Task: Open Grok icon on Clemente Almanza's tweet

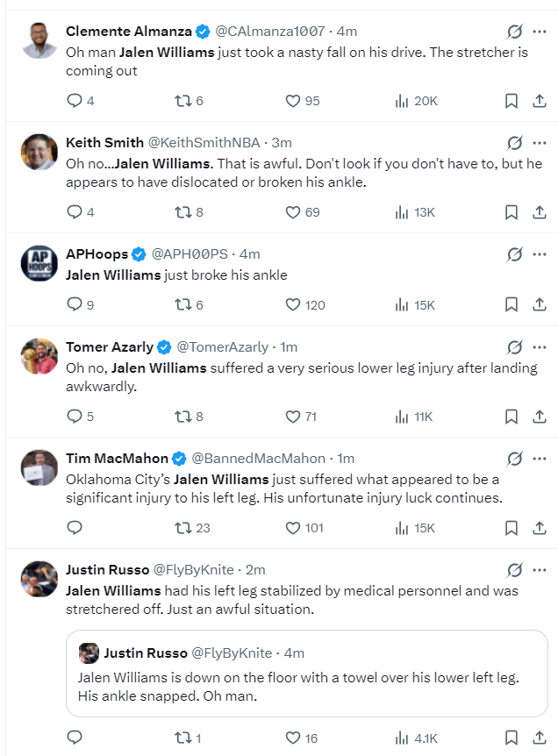Action: coord(515,32)
